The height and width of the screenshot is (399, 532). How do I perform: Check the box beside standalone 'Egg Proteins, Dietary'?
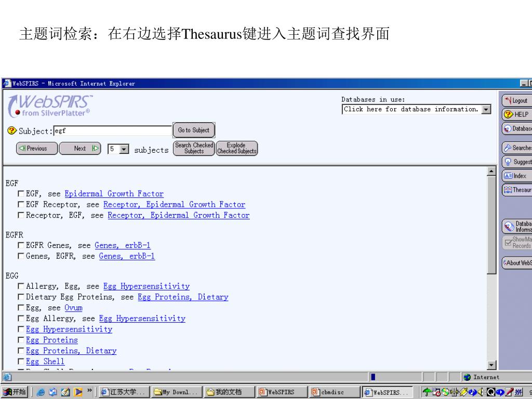(21, 351)
